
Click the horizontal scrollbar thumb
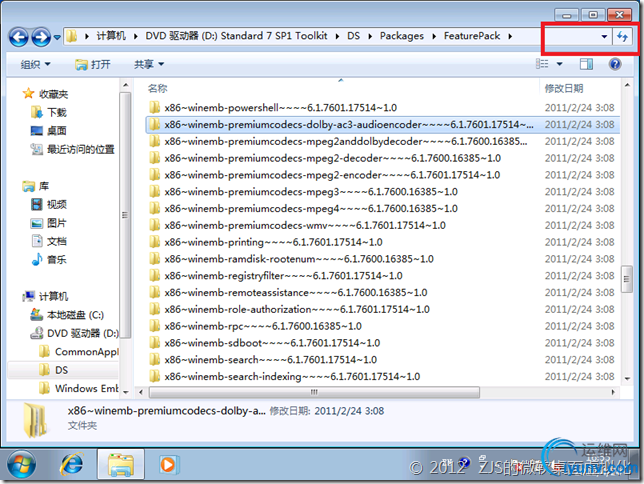pyautogui.click(x=314, y=392)
